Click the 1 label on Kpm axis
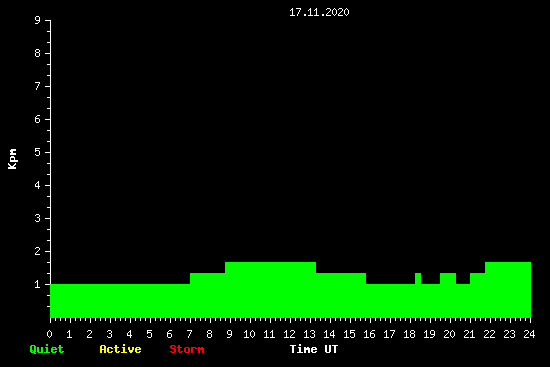The height and width of the screenshot is (367, 550). [38, 284]
